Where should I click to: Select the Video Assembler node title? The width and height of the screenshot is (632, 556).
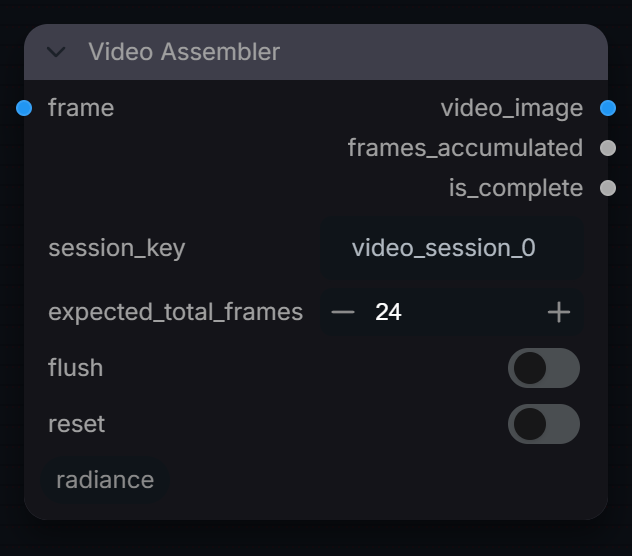(x=184, y=52)
